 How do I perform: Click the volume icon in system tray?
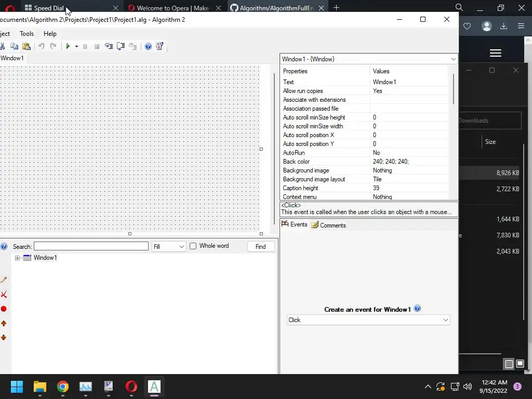468,387
